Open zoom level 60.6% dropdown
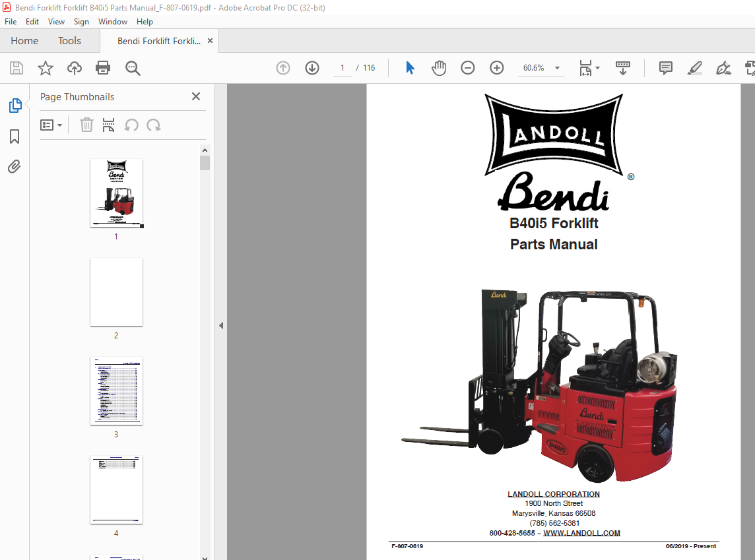The width and height of the screenshot is (755, 560). (x=557, y=68)
